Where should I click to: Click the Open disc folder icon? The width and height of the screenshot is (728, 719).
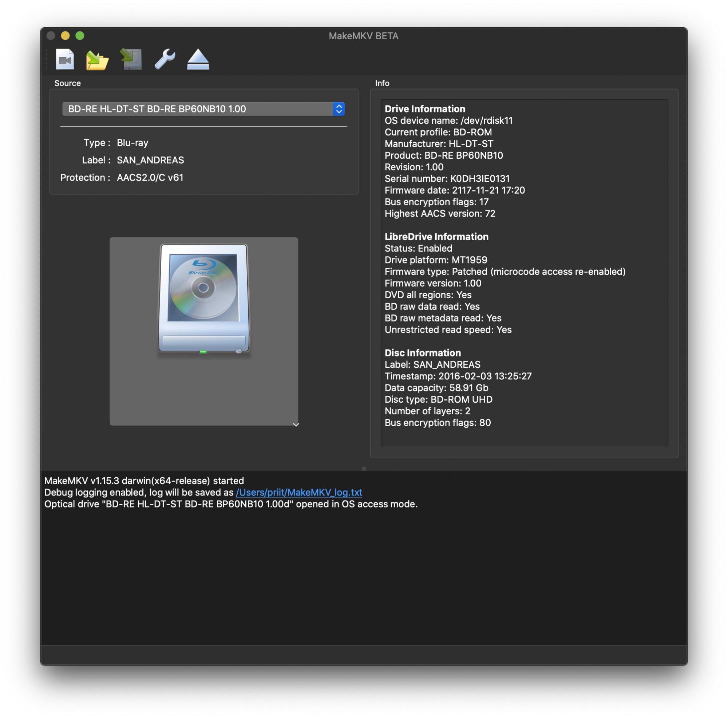point(97,60)
